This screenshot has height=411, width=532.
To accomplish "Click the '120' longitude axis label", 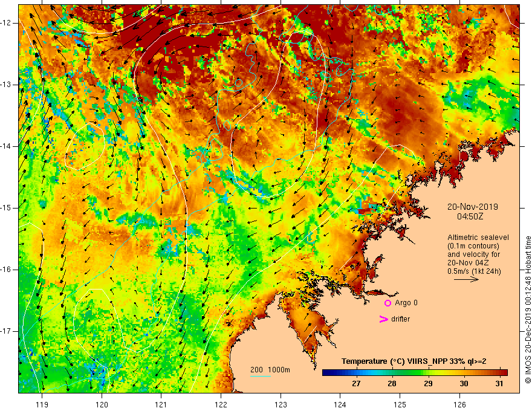I will click(x=102, y=404).
